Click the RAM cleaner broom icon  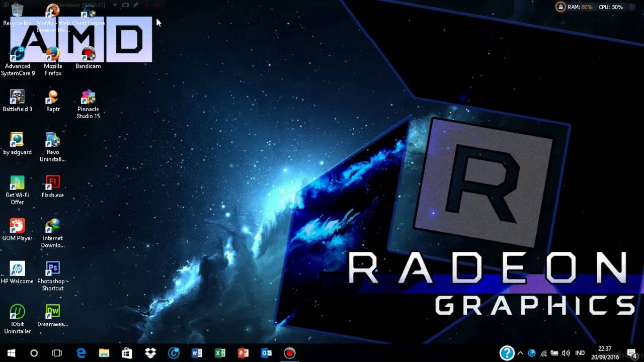(560, 7)
